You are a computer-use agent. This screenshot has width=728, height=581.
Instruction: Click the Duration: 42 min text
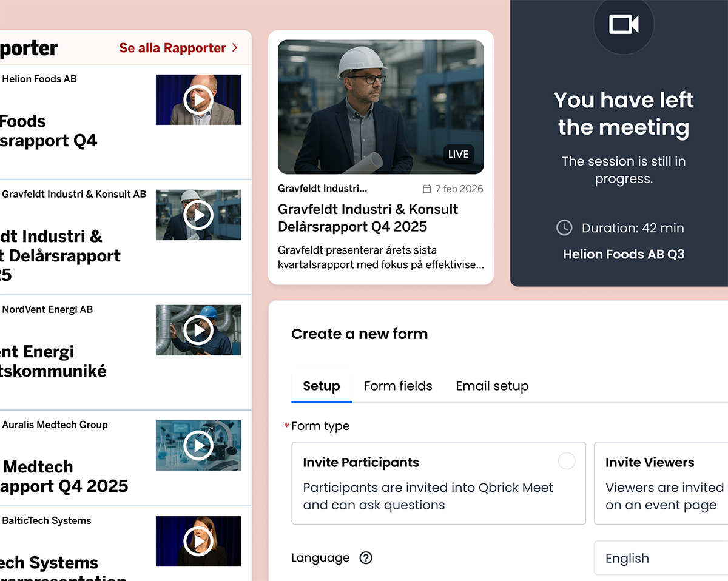633,228
